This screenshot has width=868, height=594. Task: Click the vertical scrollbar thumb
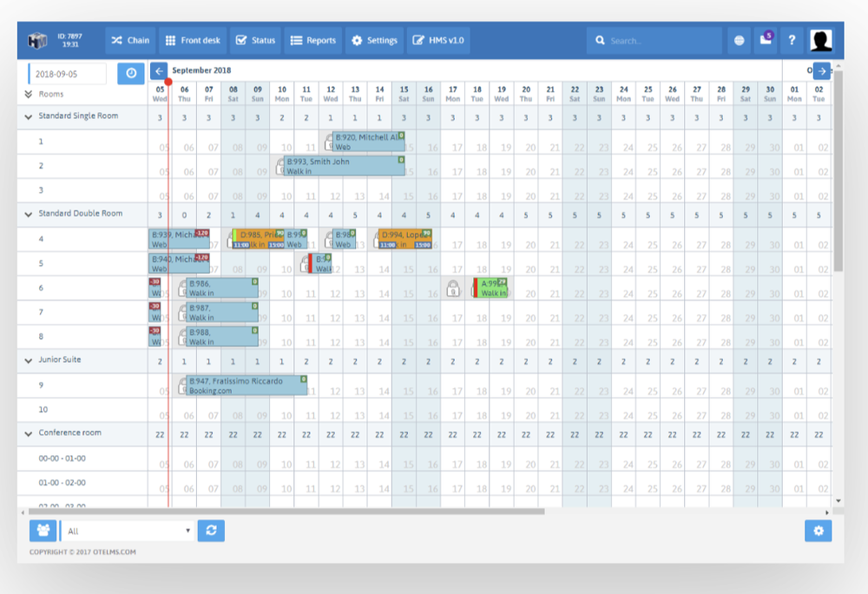click(x=838, y=170)
